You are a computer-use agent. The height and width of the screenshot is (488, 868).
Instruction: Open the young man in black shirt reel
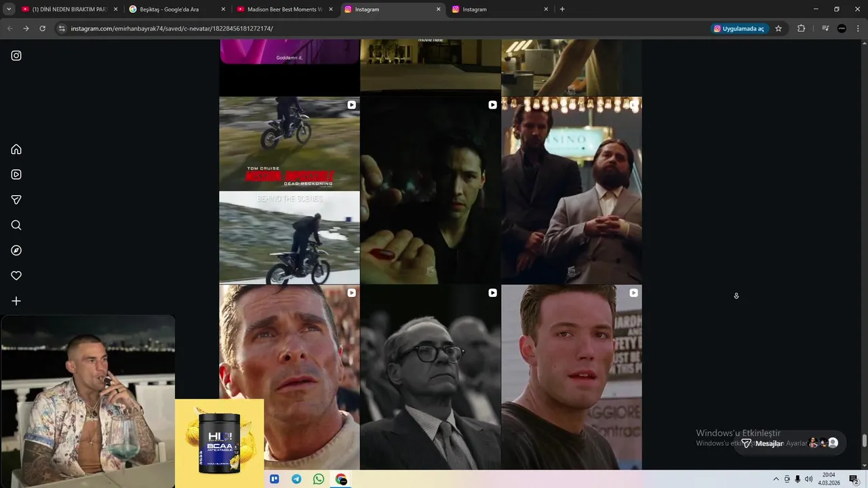pos(572,377)
